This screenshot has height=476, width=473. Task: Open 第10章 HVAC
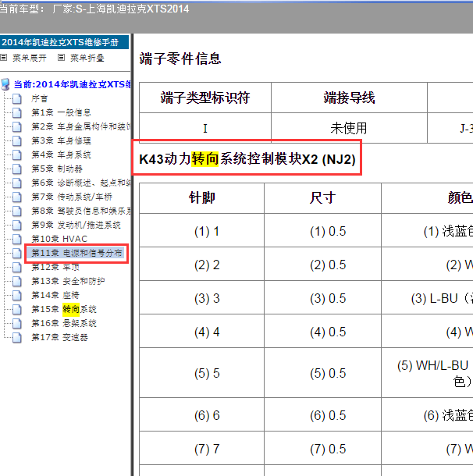pos(59,239)
